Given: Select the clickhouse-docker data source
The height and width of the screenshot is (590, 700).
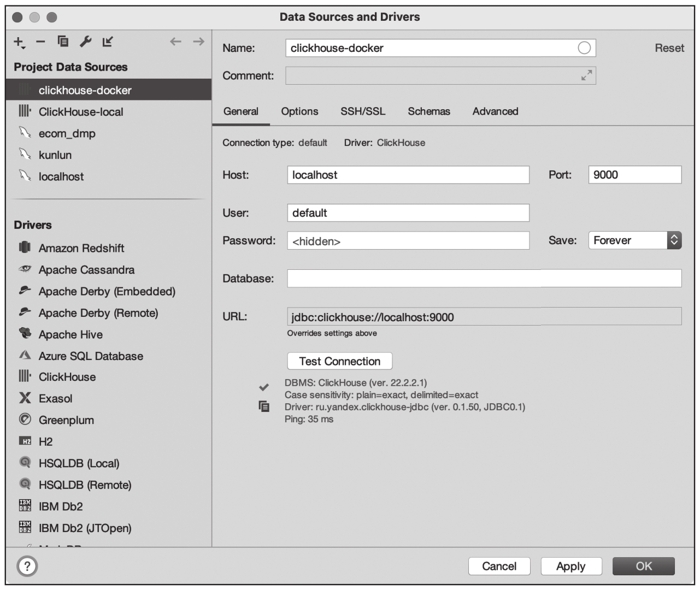Looking at the screenshot, I should (x=108, y=90).
